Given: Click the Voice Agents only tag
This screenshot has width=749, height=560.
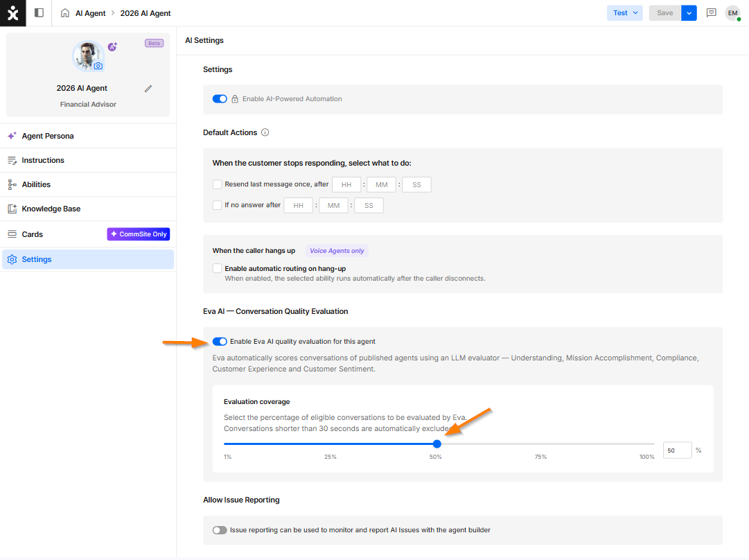Looking at the screenshot, I should (337, 251).
